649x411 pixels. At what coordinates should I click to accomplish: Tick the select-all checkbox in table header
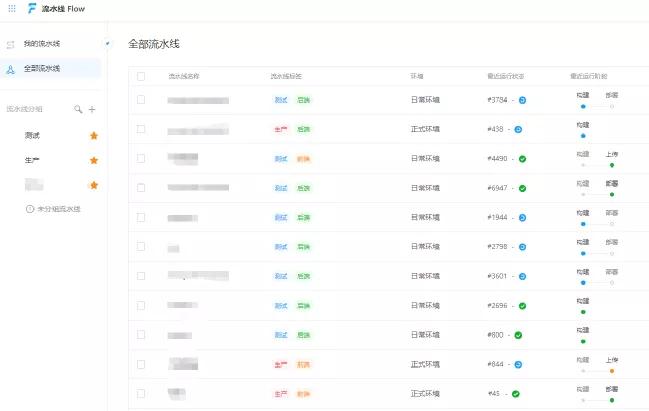coord(141,76)
